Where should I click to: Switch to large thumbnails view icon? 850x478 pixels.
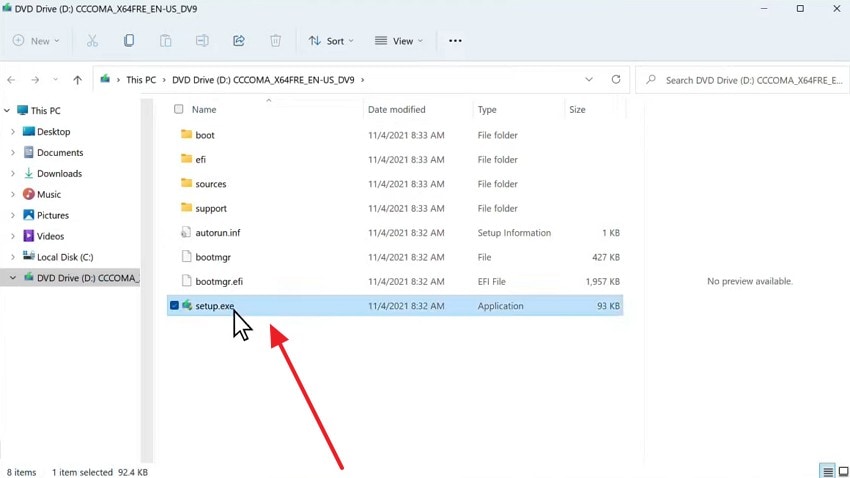[x=843, y=470]
